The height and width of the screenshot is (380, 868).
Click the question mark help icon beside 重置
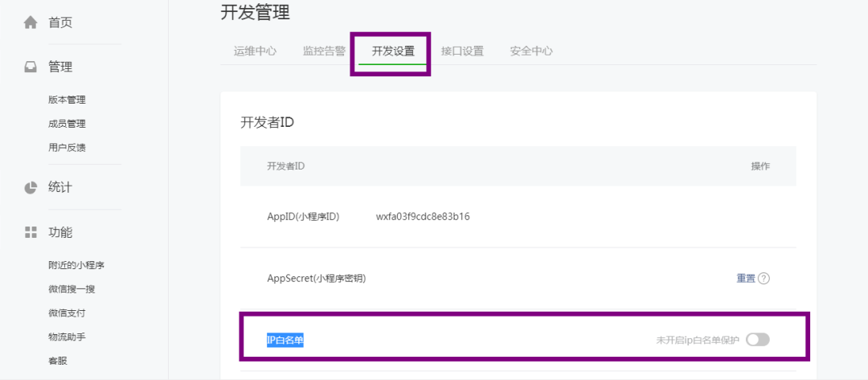764,278
